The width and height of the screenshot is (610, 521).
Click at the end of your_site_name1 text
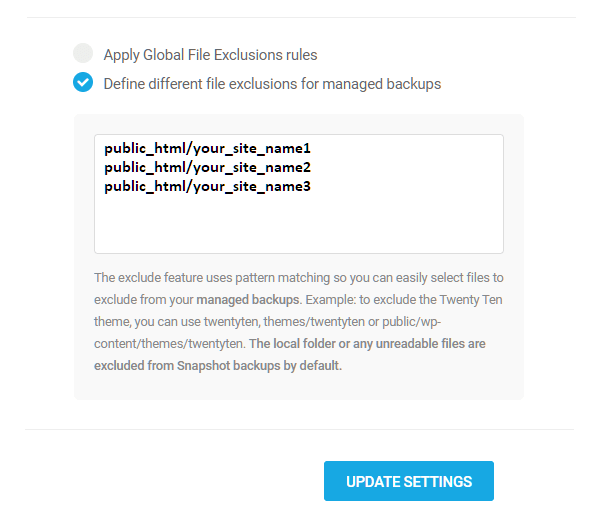pyautogui.click(x=312, y=149)
